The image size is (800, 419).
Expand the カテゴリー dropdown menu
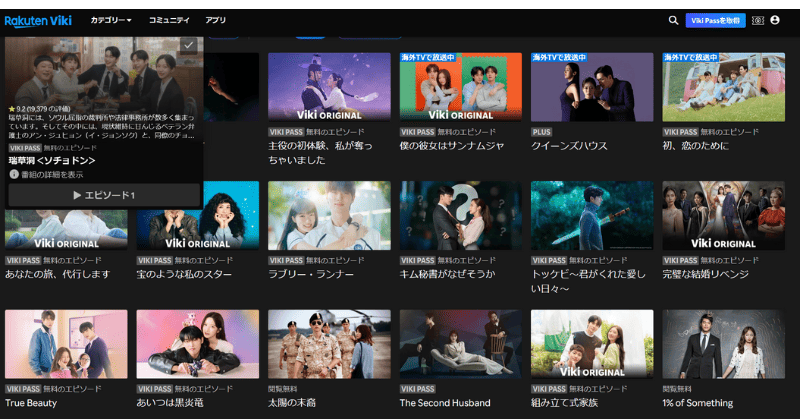click(111, 20)
